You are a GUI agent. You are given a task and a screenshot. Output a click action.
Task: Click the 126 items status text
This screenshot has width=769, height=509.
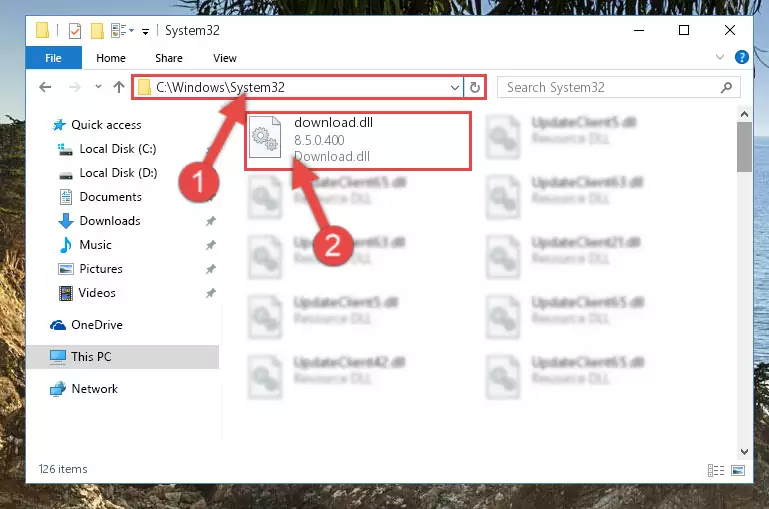pos(63,469)
